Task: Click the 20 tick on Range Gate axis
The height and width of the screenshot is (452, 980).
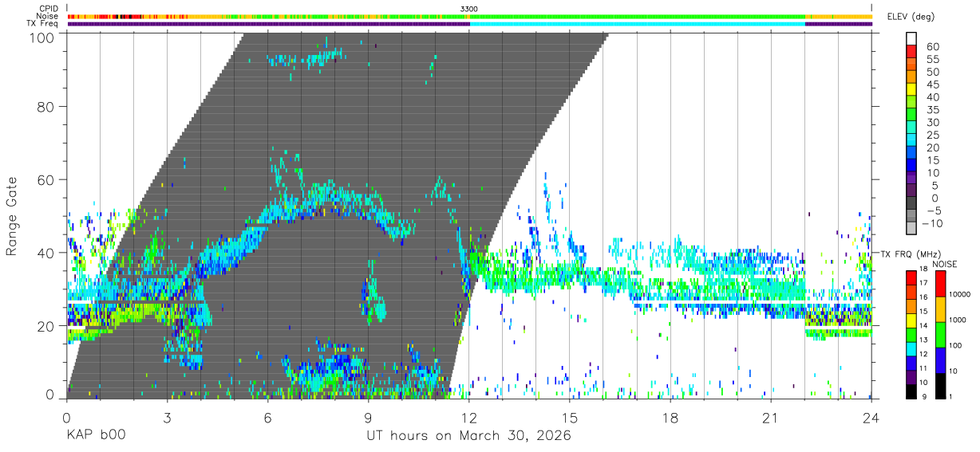Action: [x=46, y=326]
